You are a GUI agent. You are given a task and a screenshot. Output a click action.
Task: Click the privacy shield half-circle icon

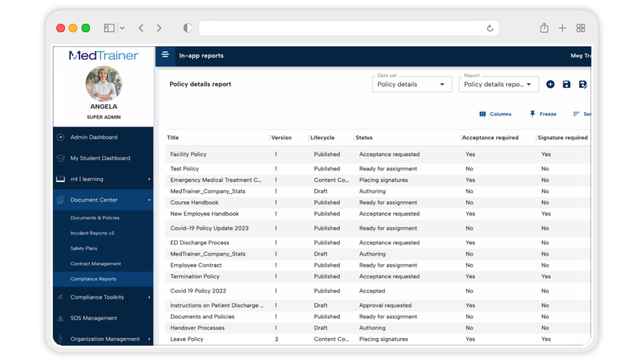[x=187, y=28]
